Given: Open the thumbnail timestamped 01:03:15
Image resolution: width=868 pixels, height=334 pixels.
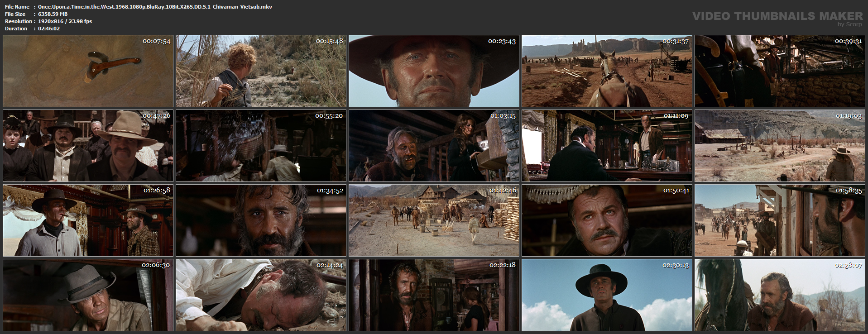Looking at the screenshot, I should pos(434,146).
